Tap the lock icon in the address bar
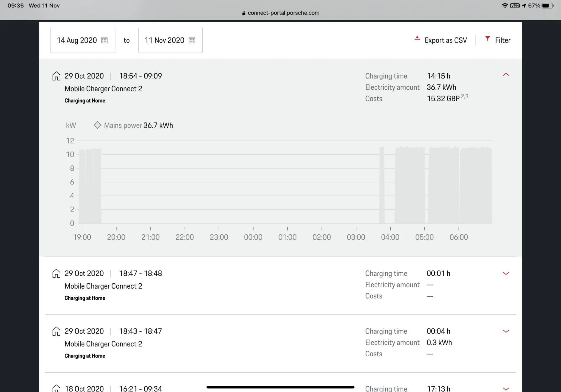The width and height of the screenshot is (561, 392). click(244, 13)
